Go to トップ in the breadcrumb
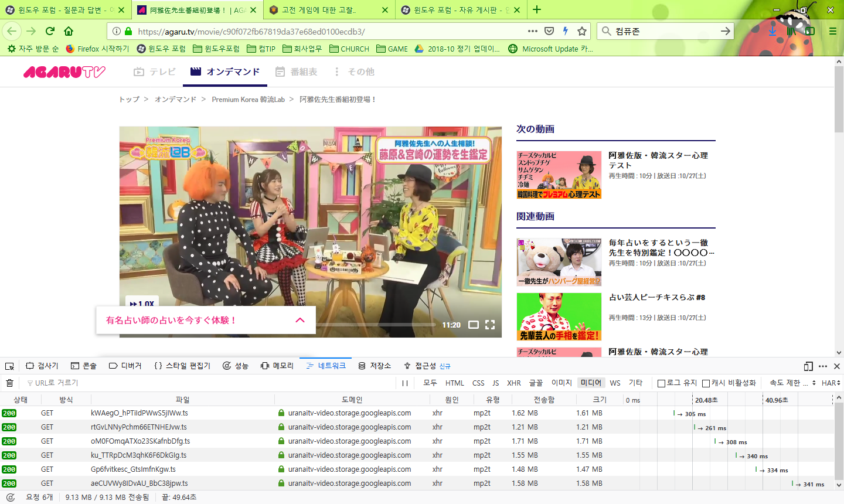The image size is (844, 504). pyautogui.click(x=129, y=100)
